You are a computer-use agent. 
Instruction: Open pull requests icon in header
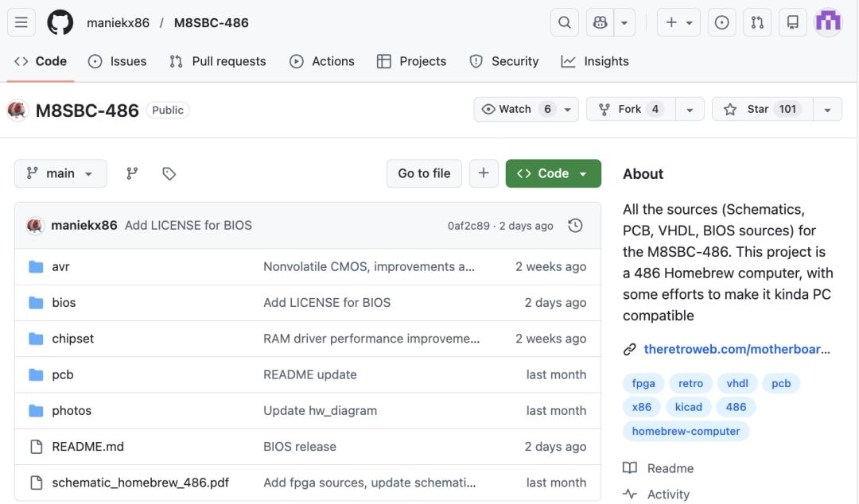[757, 23]
